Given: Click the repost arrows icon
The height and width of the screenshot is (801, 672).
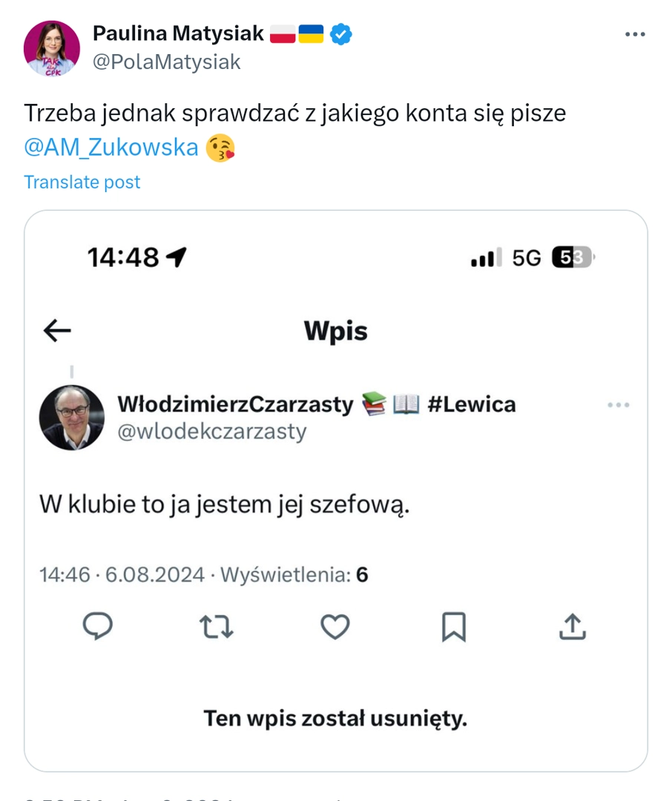Looking at the screenshot, I should pos(217,627).
